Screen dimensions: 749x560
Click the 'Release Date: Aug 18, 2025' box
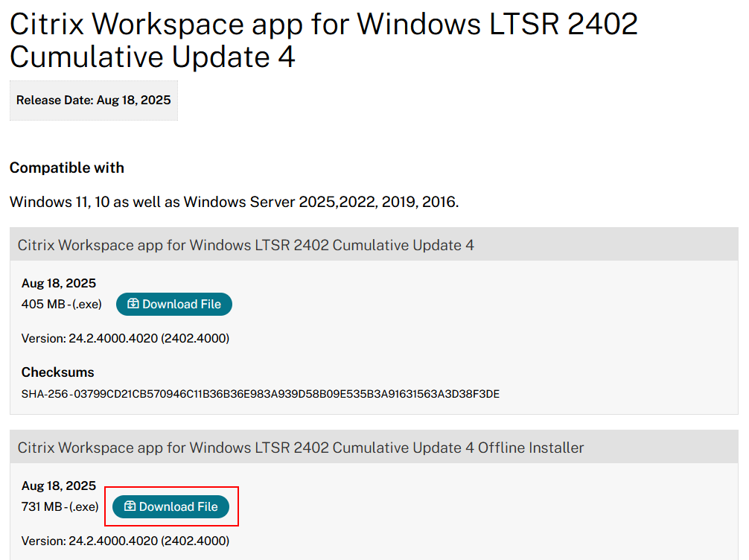pos(93,100)
